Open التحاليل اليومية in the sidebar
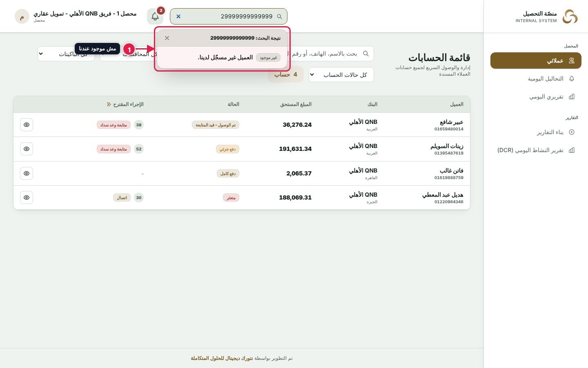Viewport: 588px width, 368px height. coord(536,79)
